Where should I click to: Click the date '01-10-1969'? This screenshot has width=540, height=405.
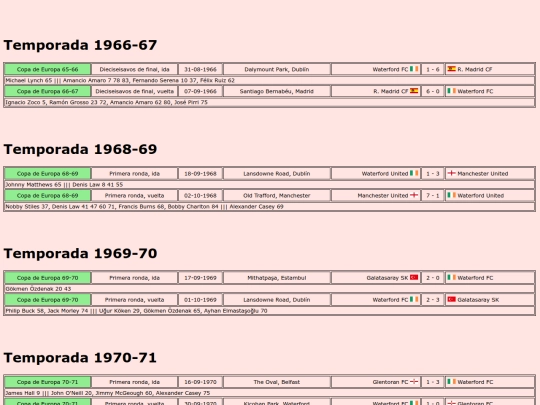point(200,300)
